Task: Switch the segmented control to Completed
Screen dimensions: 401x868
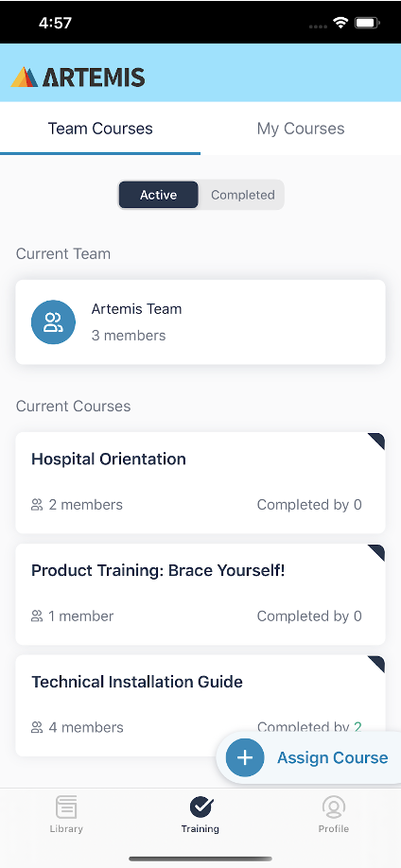Action: click(243, 195)
